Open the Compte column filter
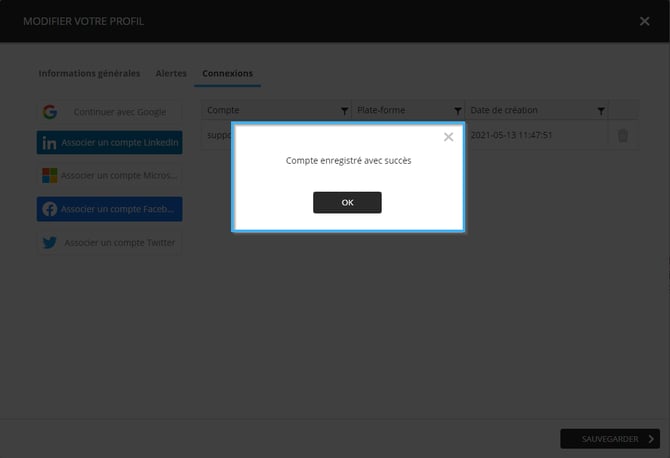 345,110
